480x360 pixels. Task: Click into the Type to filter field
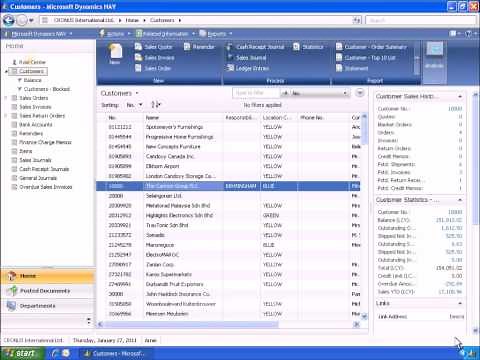[x=256, y=93]
